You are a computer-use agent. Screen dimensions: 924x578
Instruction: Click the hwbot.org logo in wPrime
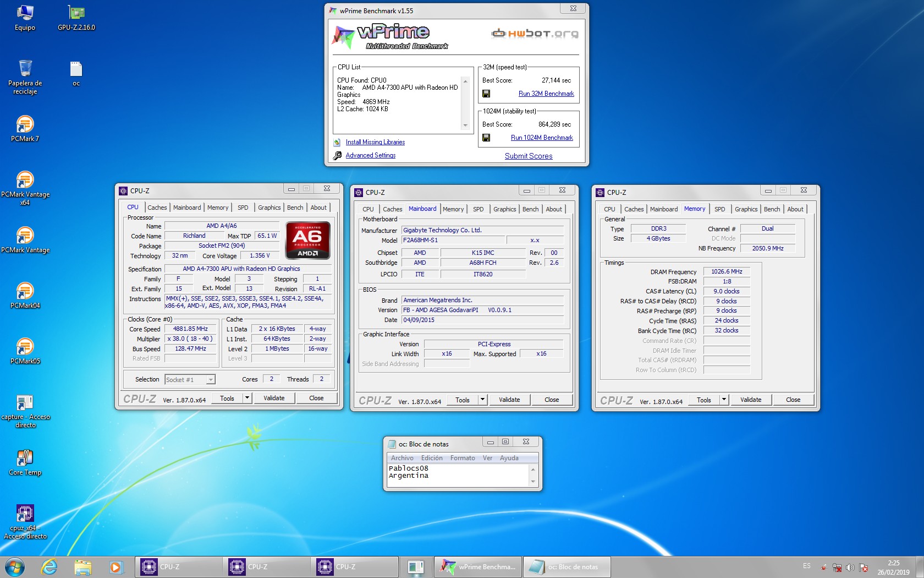click(535, 33)
